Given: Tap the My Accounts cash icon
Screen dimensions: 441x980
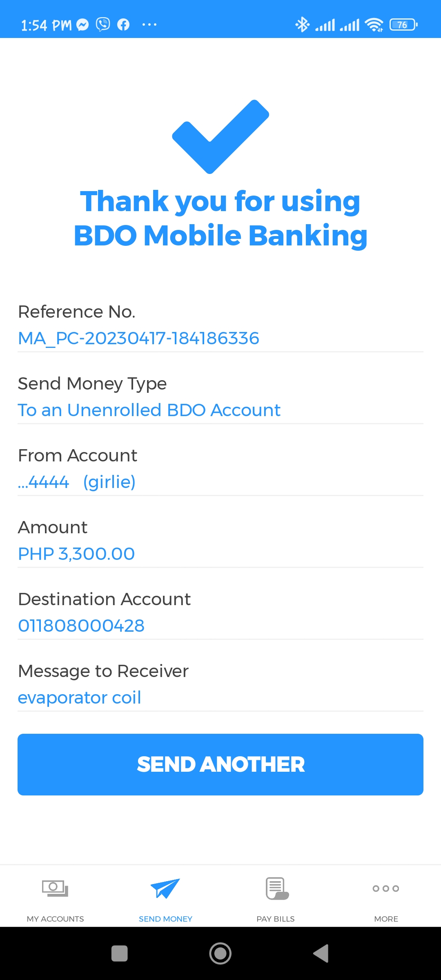Looking at the screenshot, I should 55,888.
